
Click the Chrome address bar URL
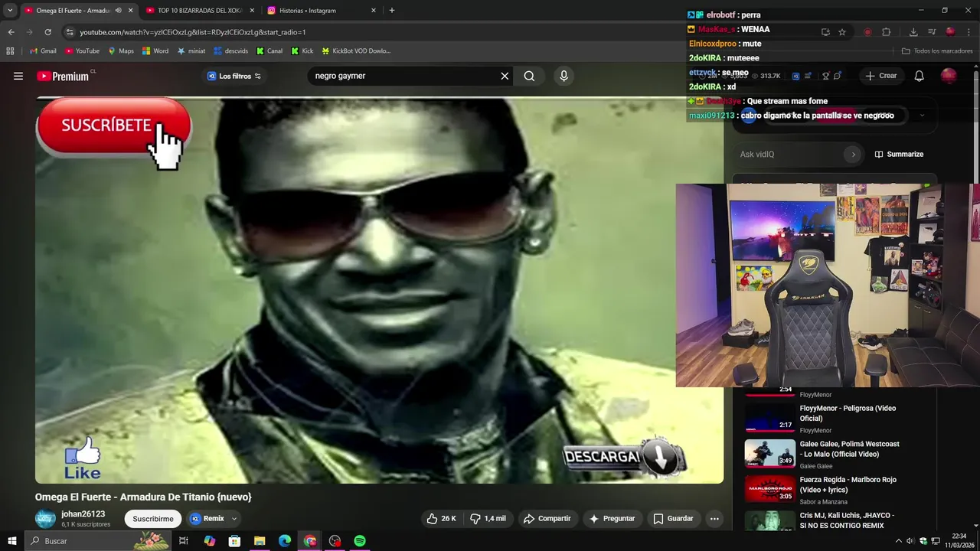[191, 32]
